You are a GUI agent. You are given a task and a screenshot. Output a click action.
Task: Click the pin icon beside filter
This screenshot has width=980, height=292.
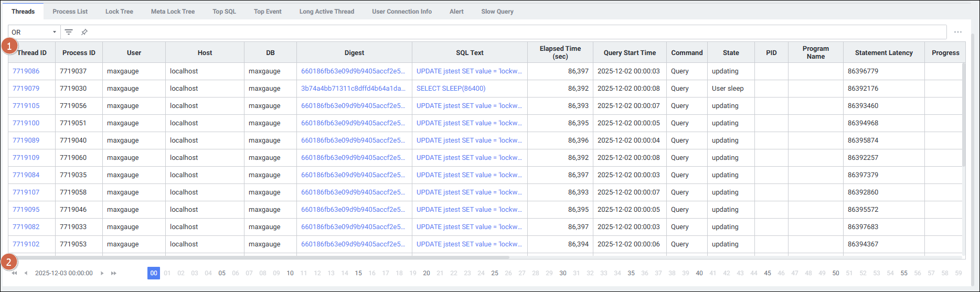click(84, 32)
